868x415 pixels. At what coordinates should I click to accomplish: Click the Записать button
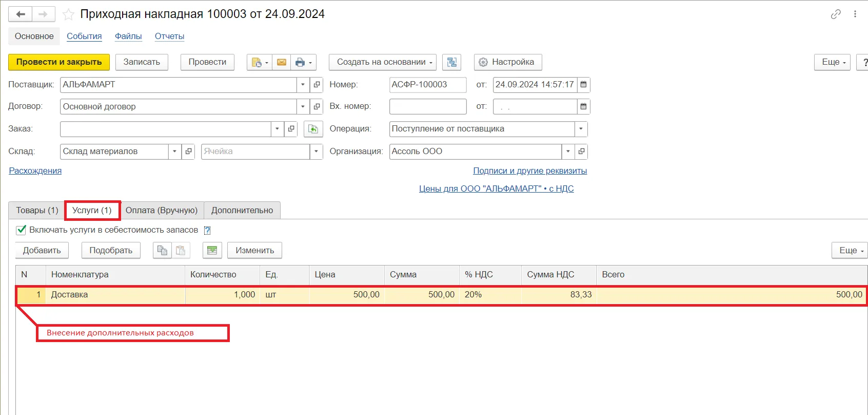pyautogui.click(x=142, y=62)
